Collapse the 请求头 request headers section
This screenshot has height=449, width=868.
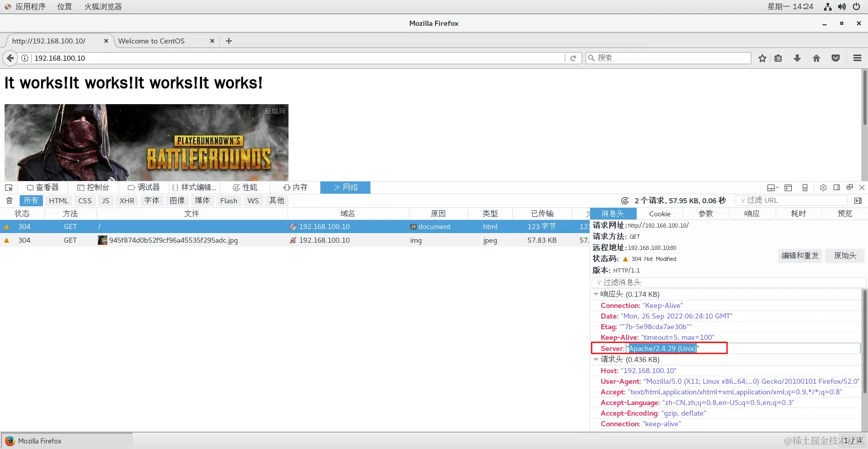pos(596,360)
